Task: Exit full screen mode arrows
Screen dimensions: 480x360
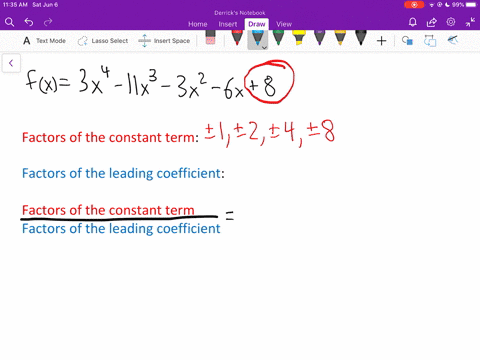Action: pyautogui.click(x=470, y=22)
